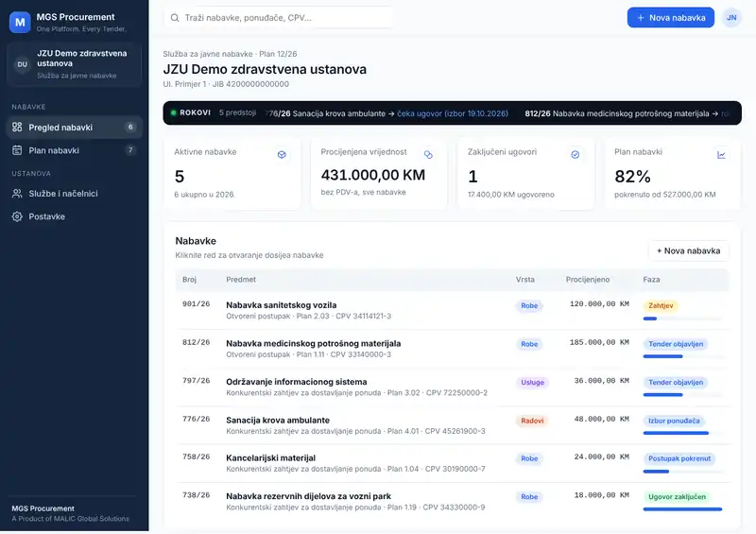Open the JN user avatar
The width and height of the screenshot is (756, 534).
pos(730,18)
